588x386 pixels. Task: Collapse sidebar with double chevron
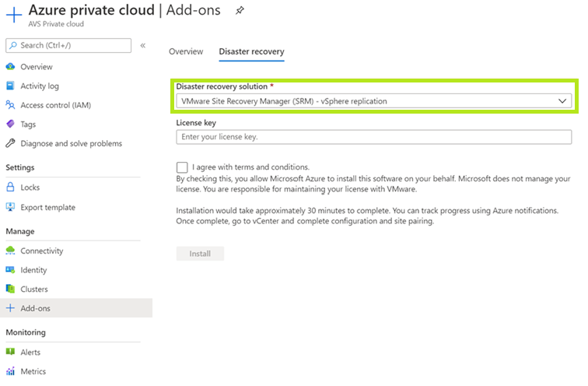pos(143,45)
